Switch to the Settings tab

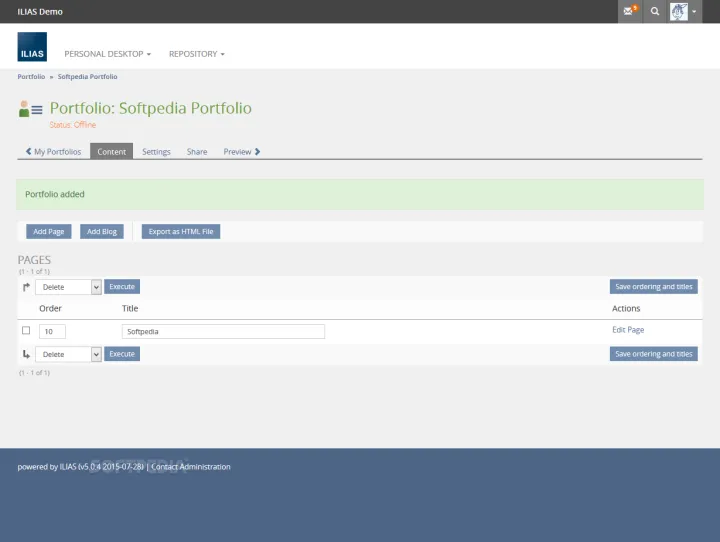pos(156,152)
